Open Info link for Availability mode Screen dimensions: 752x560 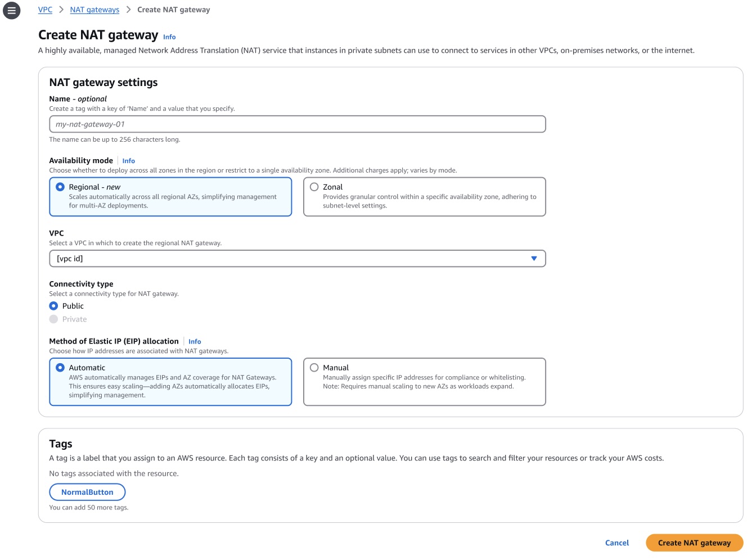coord(128,161)
